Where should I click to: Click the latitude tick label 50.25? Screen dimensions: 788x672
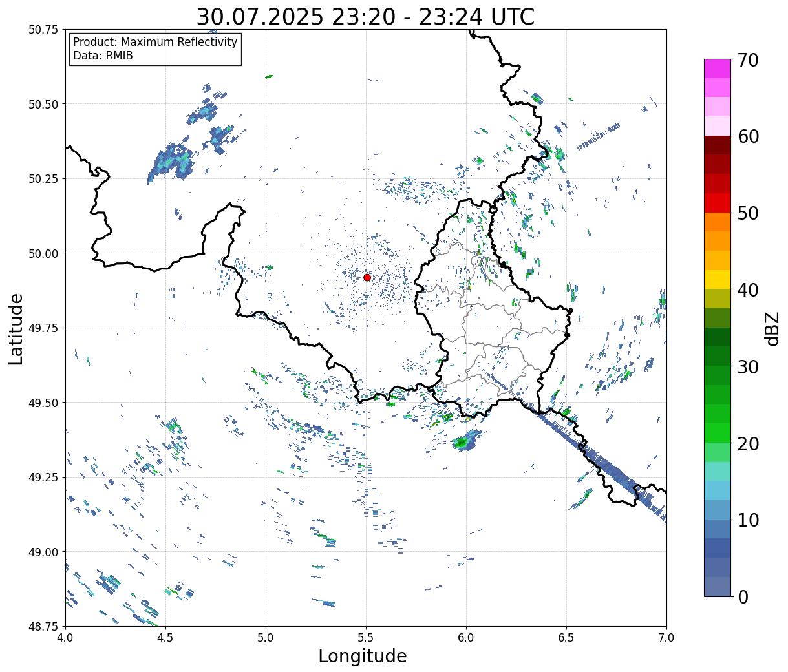pyautogui.click(x=43, y=179)
